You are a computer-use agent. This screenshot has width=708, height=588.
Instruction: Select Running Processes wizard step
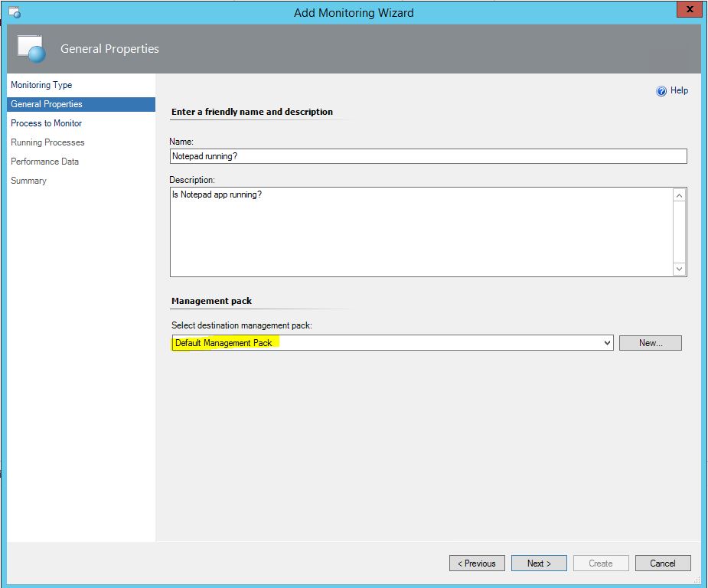click(47, 142)
